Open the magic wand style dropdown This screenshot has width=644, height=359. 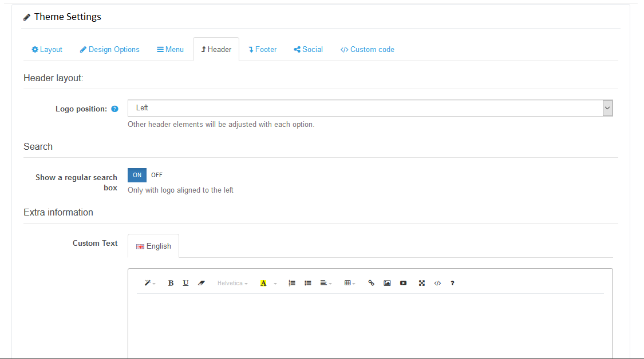tap(149, 283)
